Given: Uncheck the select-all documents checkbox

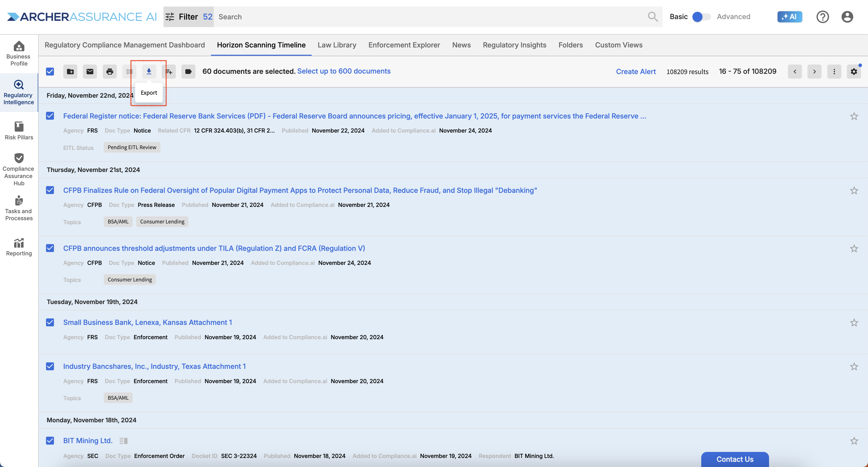Looking at the screenshot, I should coord(50,72).
